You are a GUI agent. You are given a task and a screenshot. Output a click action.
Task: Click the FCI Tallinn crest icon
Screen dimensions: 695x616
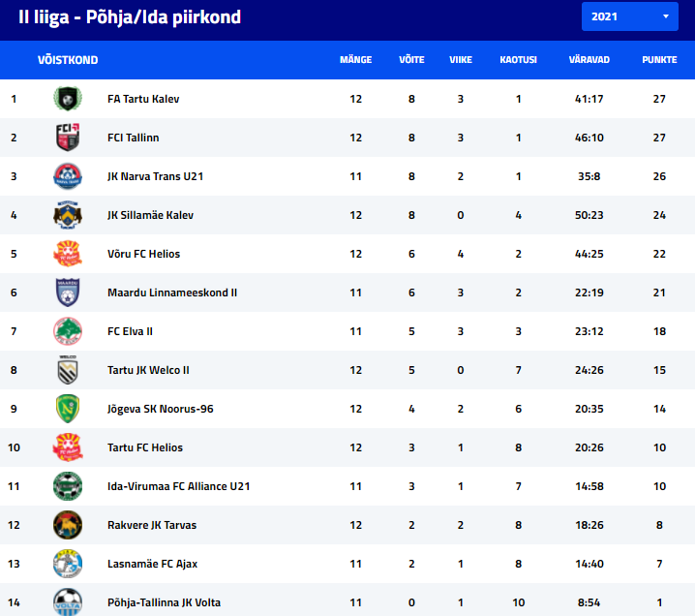68,137
